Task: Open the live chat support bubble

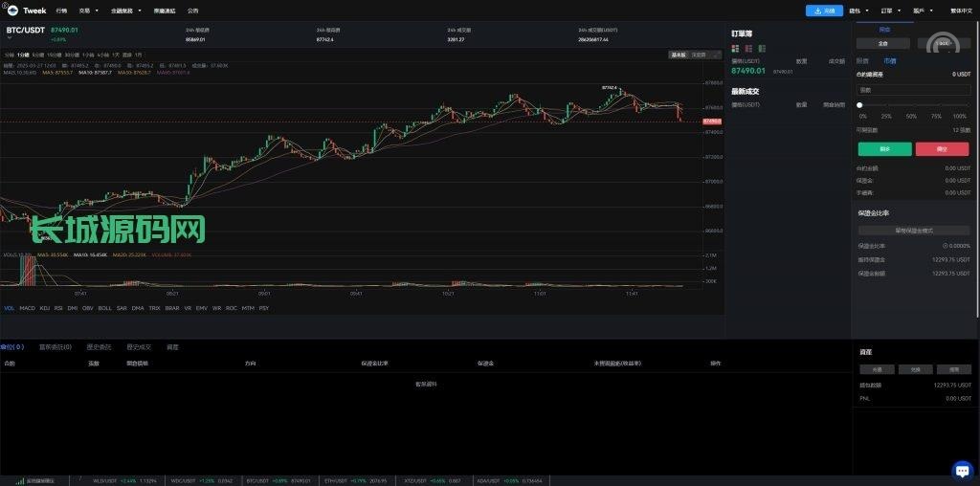Action: tap(962, 469)
